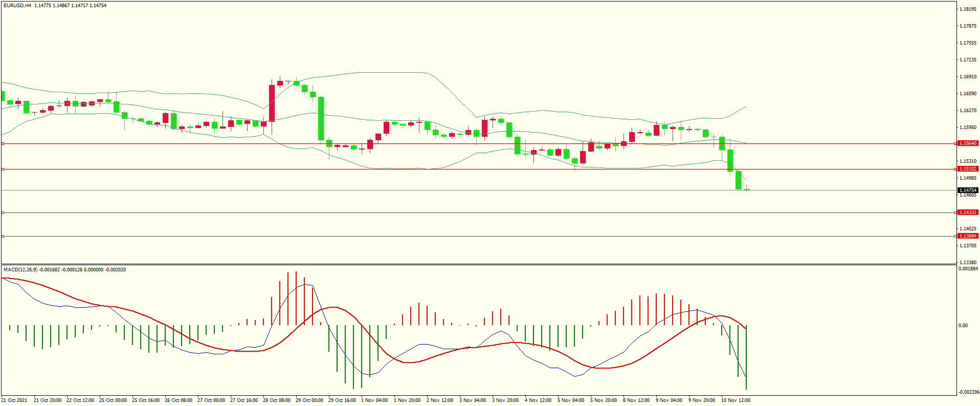
Task: Select the 1.13884 horizontal line price tag
Action: pos(967,236)
